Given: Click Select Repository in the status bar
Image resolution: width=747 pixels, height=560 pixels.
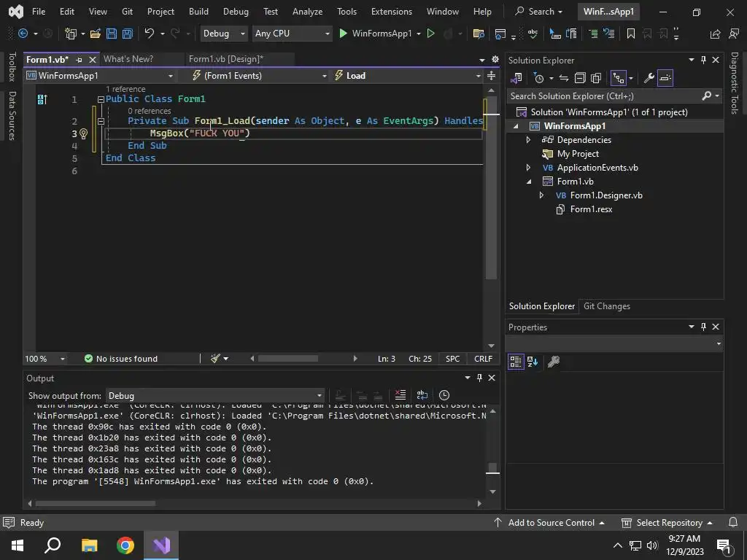Looking at the screenshot, I should 667,522.
